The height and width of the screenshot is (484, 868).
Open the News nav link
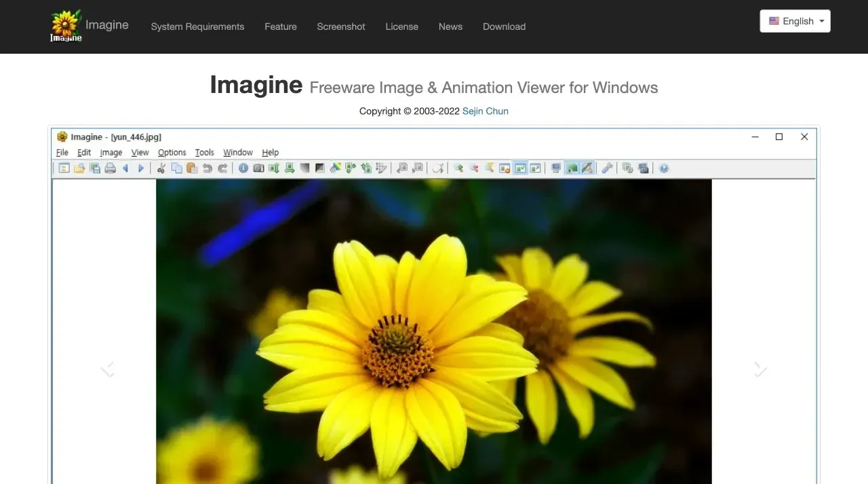pos(450,26)
